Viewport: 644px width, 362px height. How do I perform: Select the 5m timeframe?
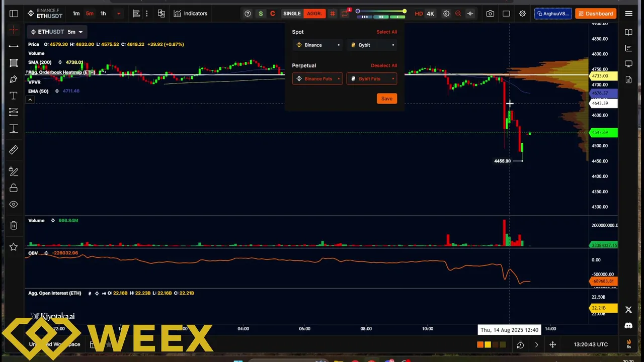[90, 14]
